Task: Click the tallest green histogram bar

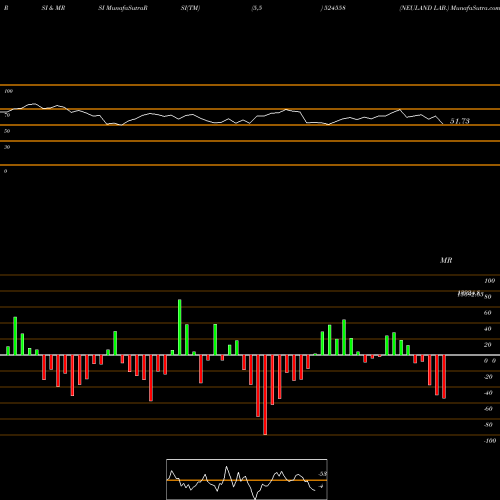Action: 180,327
